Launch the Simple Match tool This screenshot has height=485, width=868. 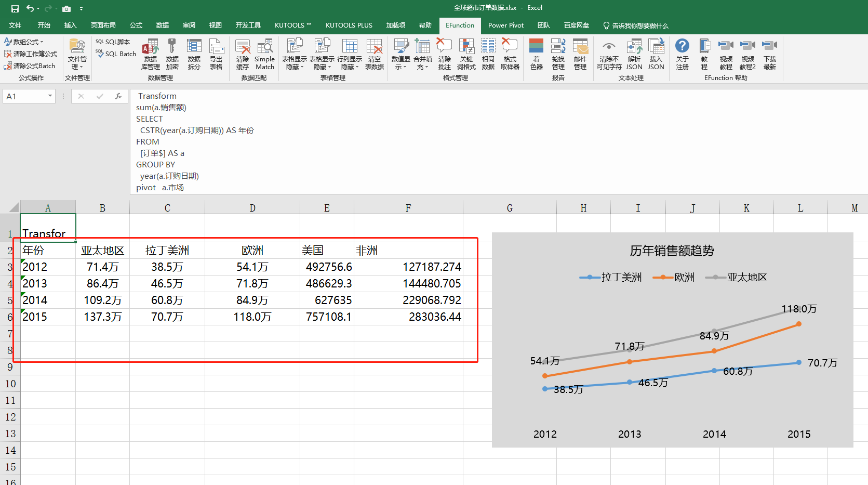click(264, 54)
